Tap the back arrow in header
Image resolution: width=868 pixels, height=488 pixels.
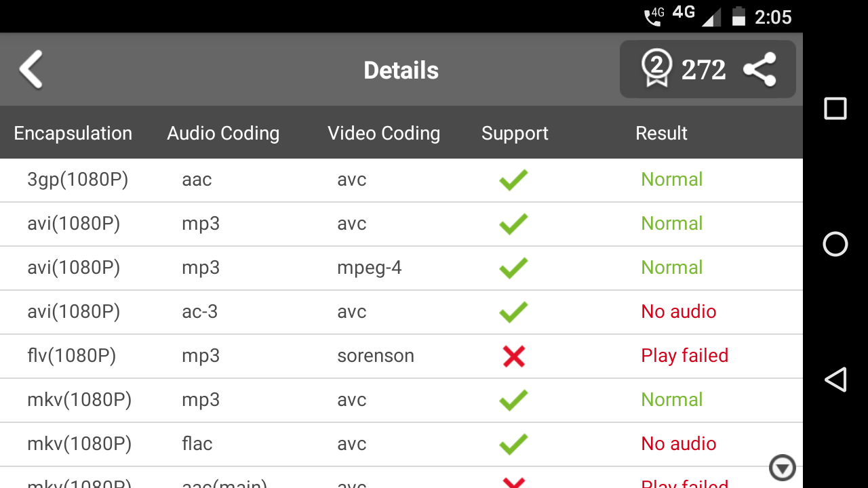[31, 70]
